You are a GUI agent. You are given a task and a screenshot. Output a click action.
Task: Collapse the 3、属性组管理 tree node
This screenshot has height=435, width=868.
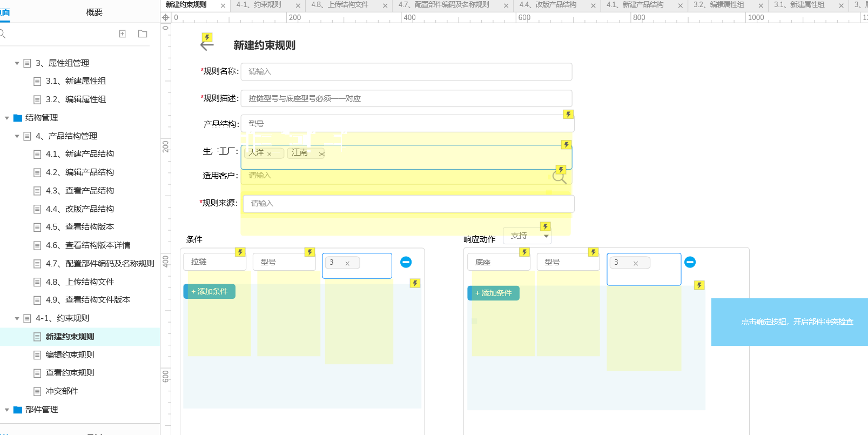tap(17, 63)
